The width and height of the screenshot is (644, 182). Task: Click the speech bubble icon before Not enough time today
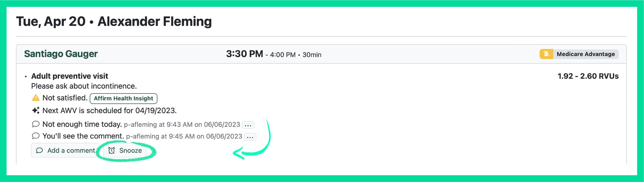click(x=36, y=124)
